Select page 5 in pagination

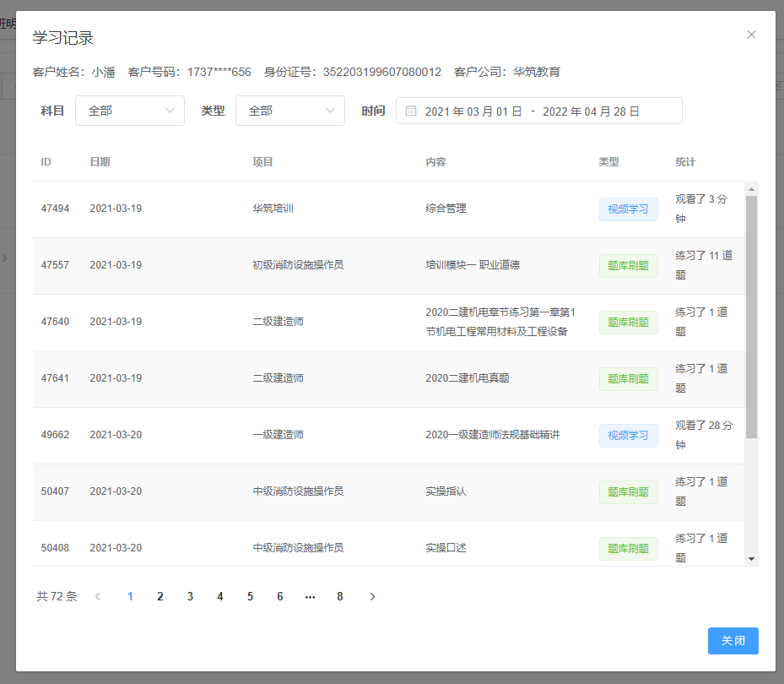pos(250,596)
